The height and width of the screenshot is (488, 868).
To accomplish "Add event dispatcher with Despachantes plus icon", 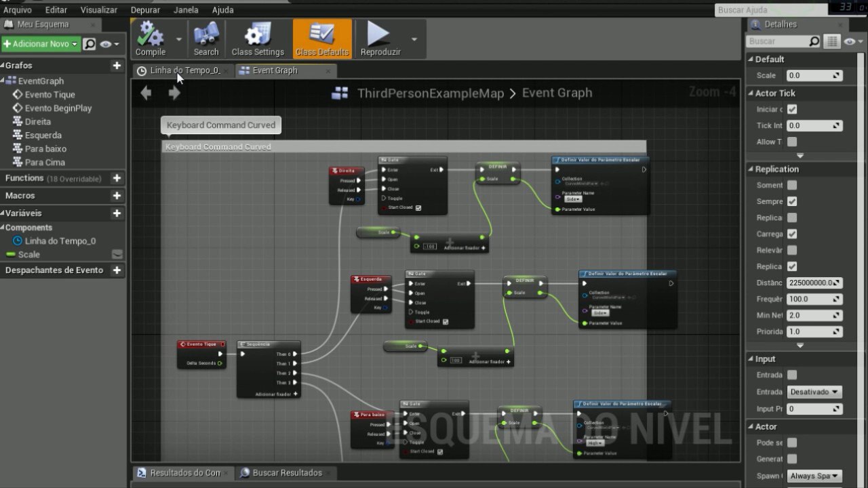I will tap(117, 270).
